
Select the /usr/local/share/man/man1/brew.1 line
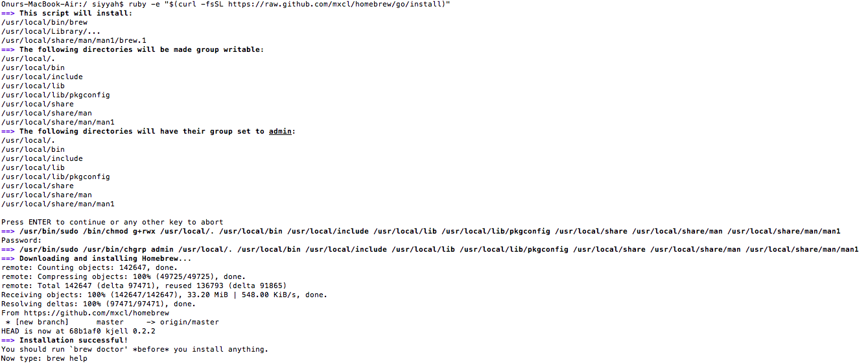point(74,40)
